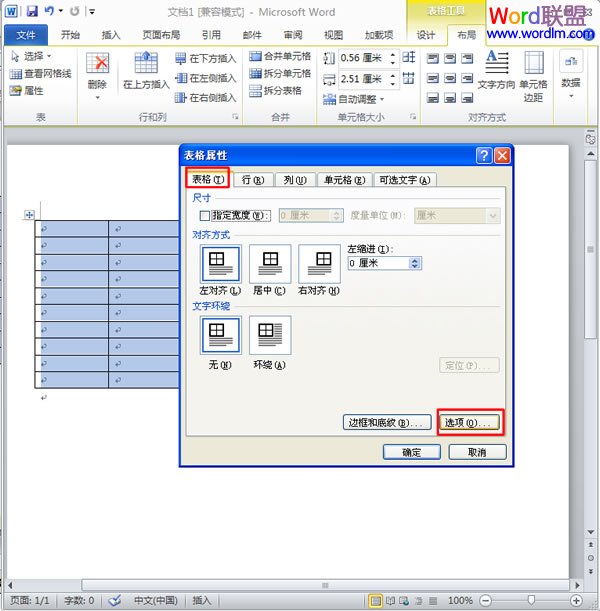
Task: Click the zoom in plus button
Action: coord(576,600)
